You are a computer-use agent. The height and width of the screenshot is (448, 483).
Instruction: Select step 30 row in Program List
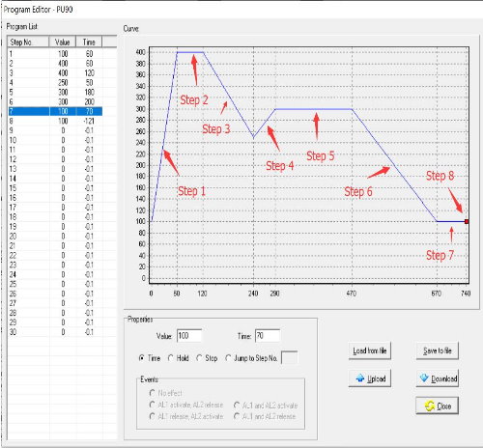point(55,332)
